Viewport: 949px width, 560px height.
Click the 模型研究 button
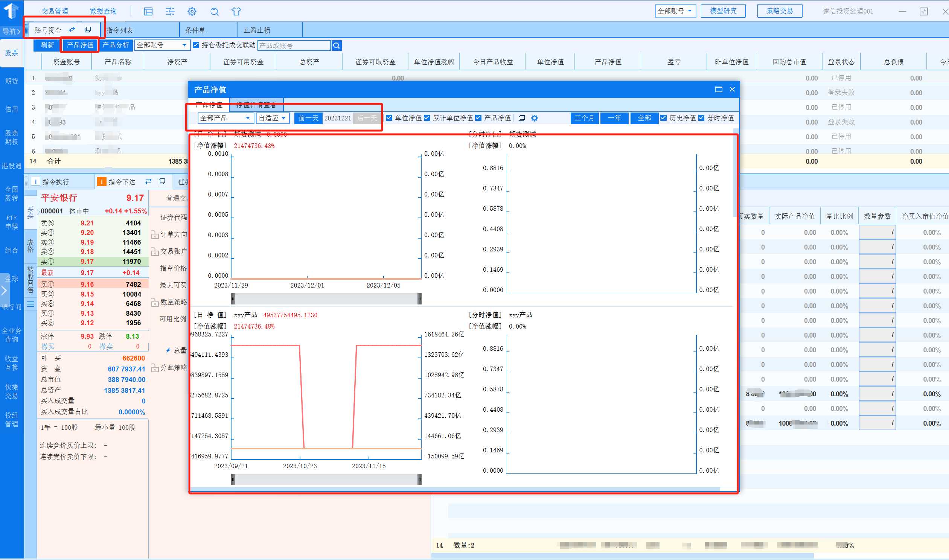(x=723, y=11)
